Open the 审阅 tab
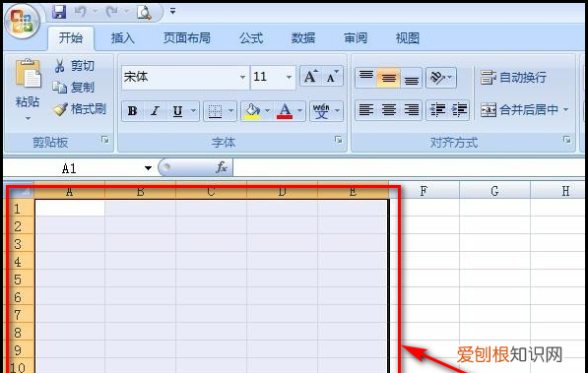The width and height of the screenshot is (588, 373). 356,37
